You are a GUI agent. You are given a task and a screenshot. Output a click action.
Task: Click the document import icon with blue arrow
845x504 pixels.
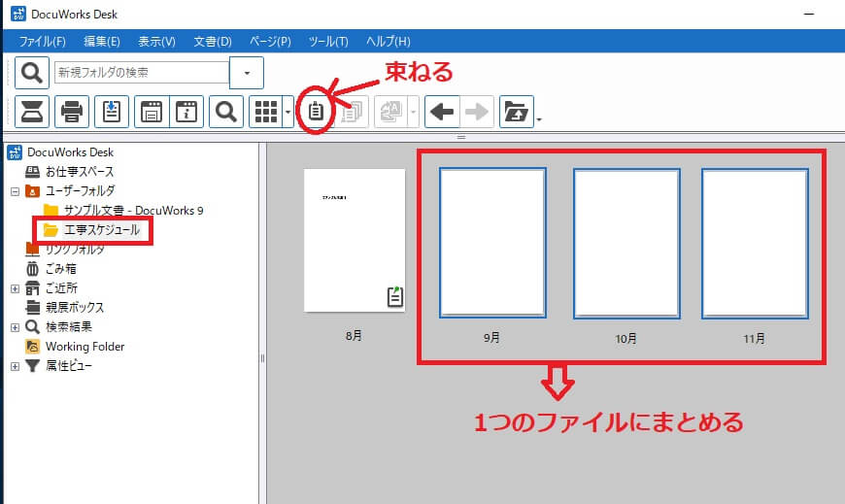pos(112,112)
